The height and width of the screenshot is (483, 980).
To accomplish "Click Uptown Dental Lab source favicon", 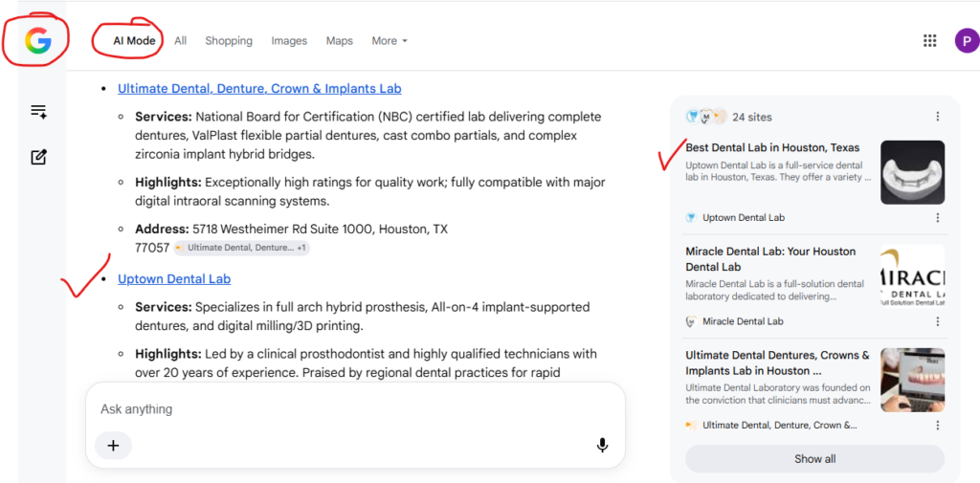I will (691, 217).
